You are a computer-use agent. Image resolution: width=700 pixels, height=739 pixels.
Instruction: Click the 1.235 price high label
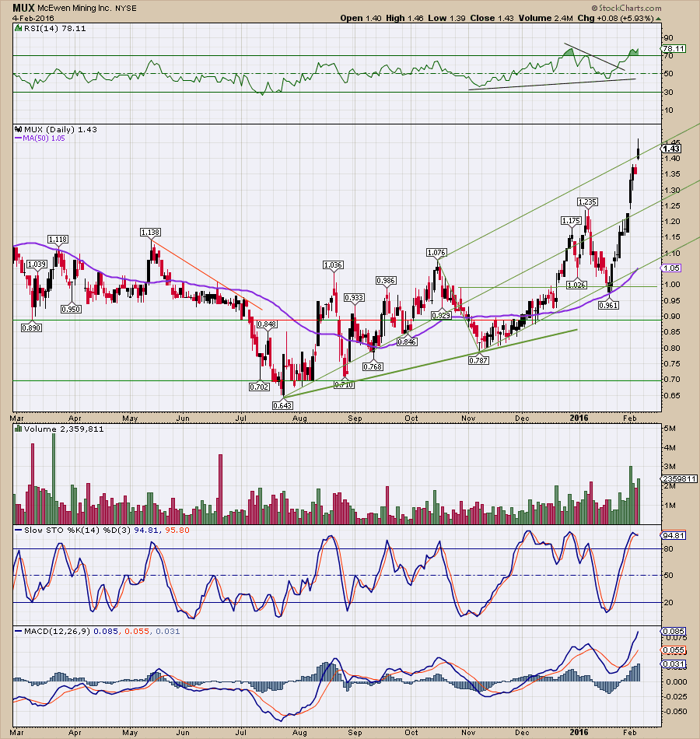click(587, 201)
